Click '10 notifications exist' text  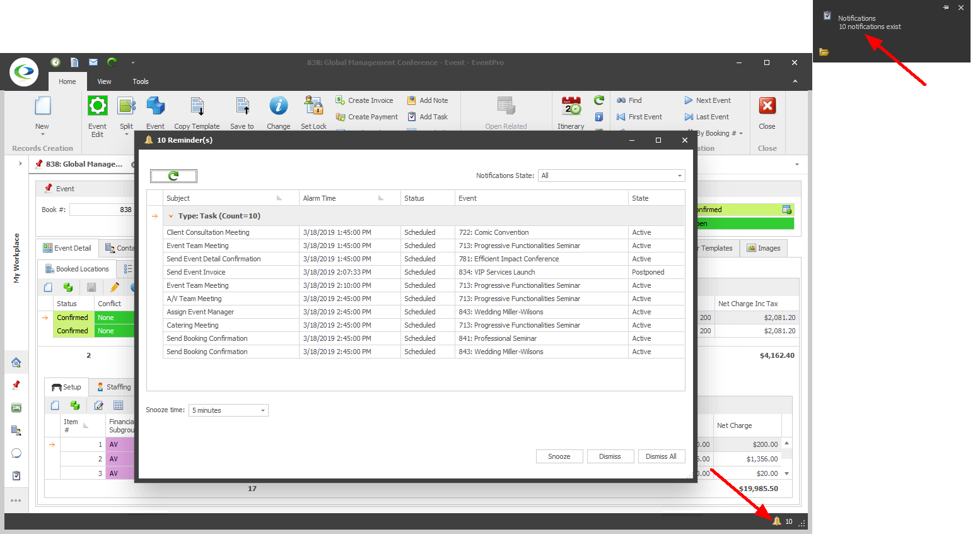pos(870,27)
